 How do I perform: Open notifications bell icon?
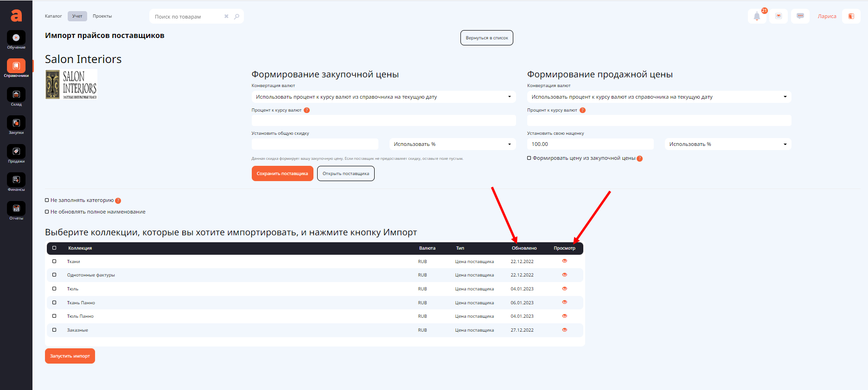(757, 16)
